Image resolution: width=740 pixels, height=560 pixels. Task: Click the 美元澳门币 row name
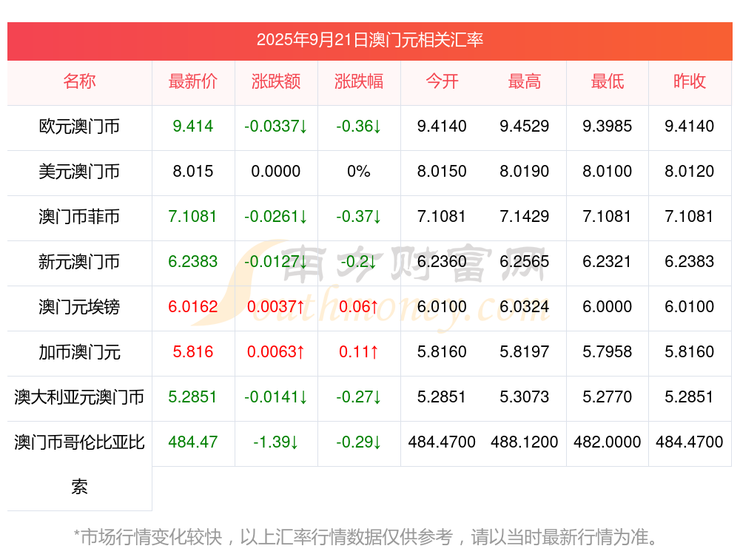click(x=79, y=172)
